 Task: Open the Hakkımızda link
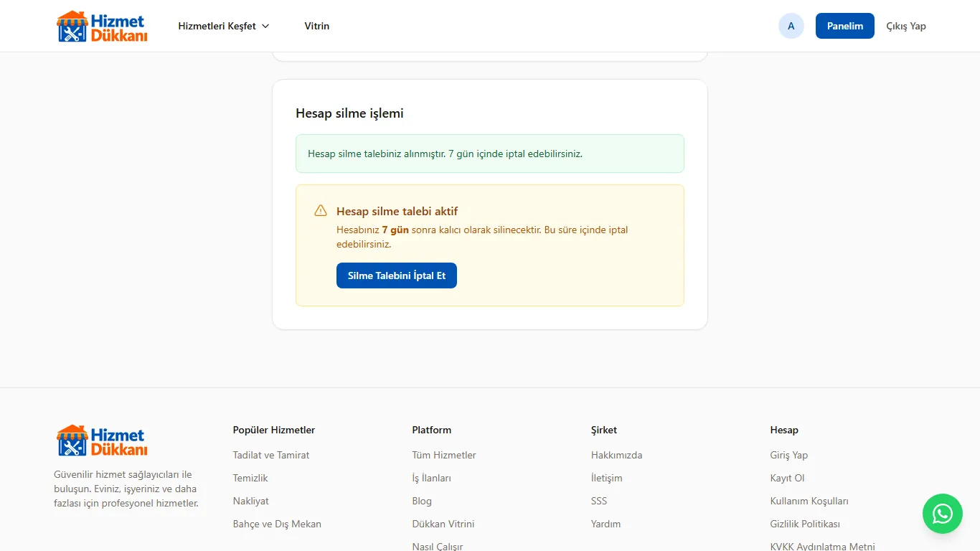point(617,455)
